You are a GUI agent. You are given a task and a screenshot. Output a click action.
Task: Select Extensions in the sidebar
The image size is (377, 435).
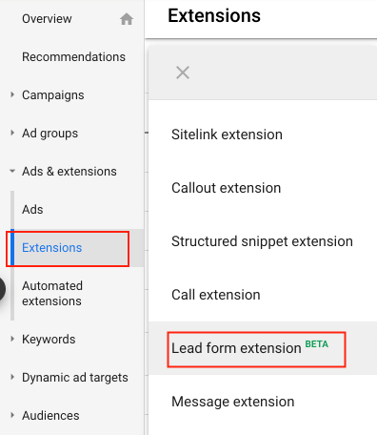[52, 248]
